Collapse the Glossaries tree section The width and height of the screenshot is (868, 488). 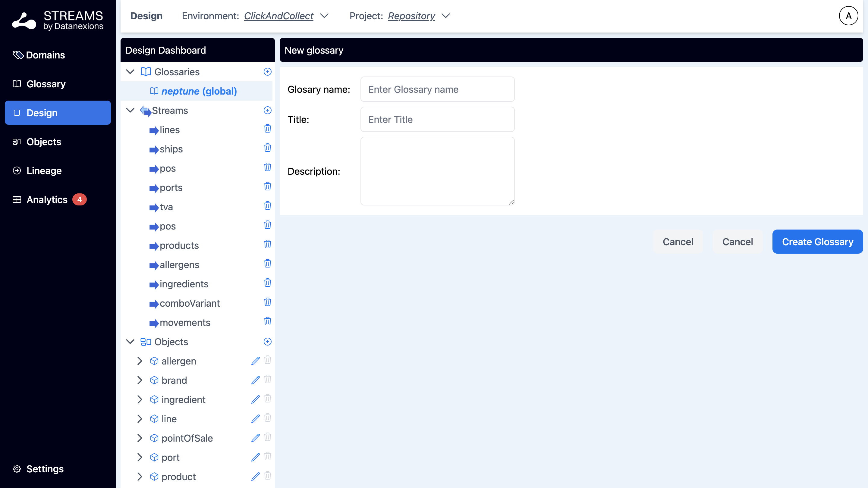(x=131, y=72)
